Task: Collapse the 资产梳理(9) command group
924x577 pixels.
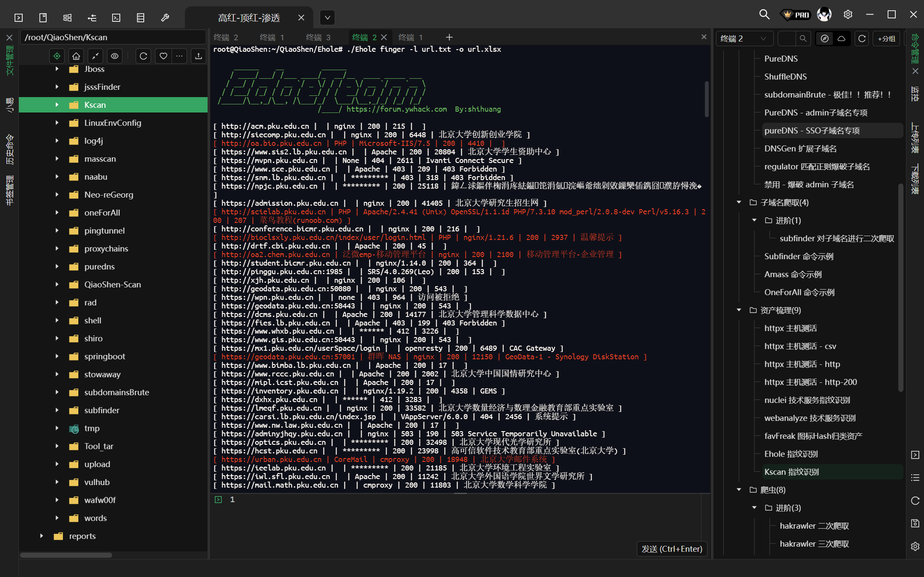Action: point(739,310)
